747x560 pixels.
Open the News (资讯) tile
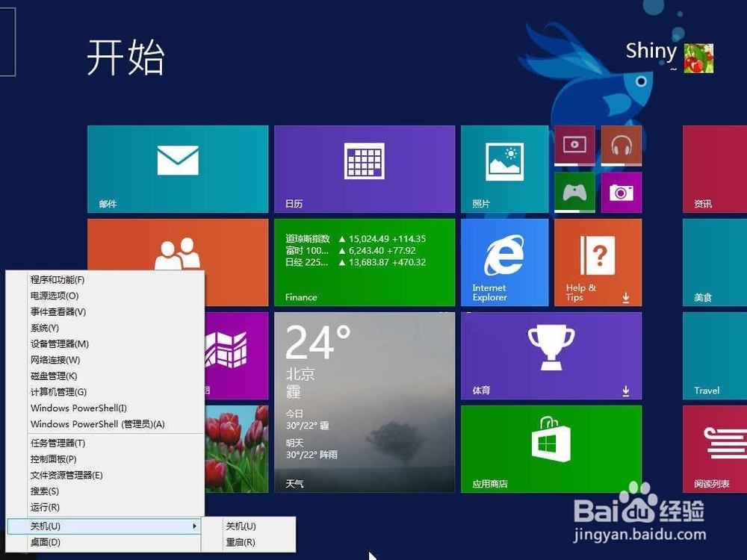pyautogui.click(x=715, y=169)
